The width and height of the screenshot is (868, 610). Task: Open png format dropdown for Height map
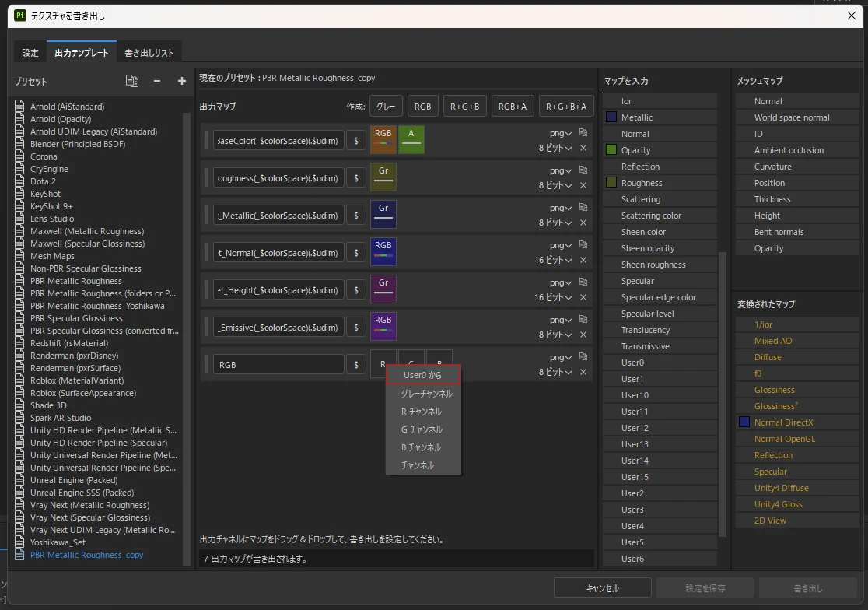click(560, 283)
